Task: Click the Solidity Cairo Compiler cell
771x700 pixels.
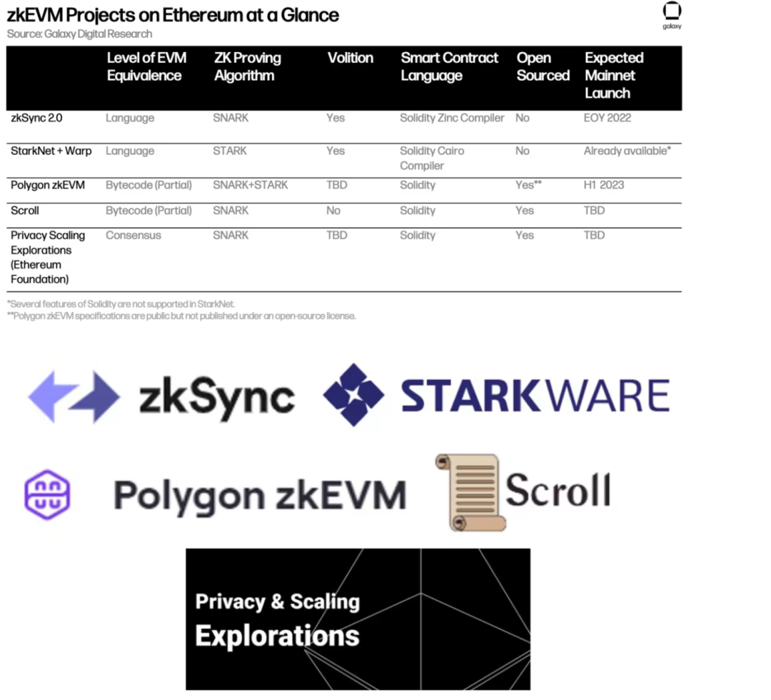Action: [432, 159]
